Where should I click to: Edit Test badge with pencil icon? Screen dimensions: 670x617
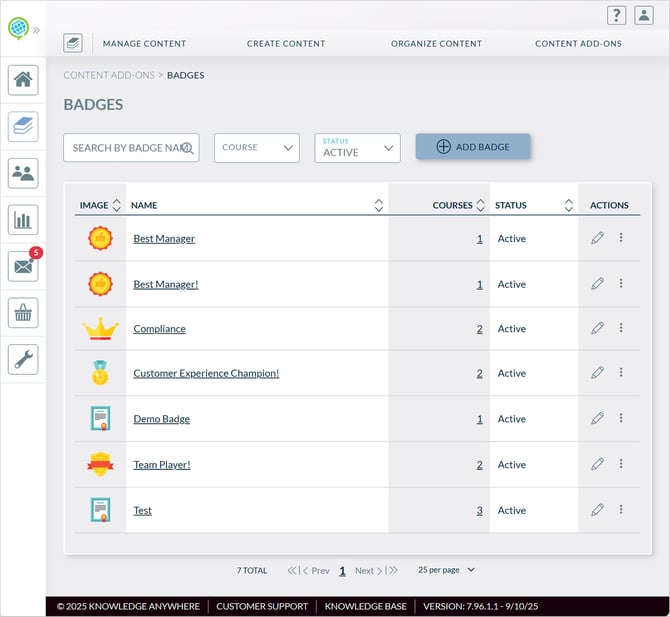[597, 510]
